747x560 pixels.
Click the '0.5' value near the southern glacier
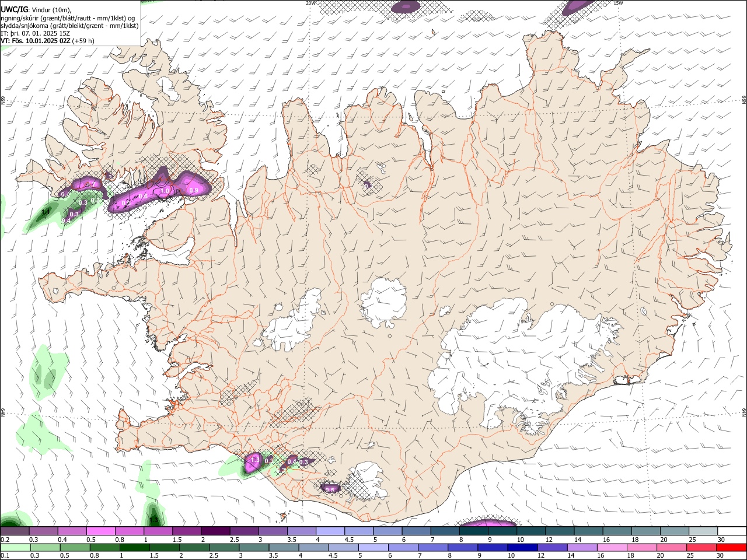pos(330,489)
